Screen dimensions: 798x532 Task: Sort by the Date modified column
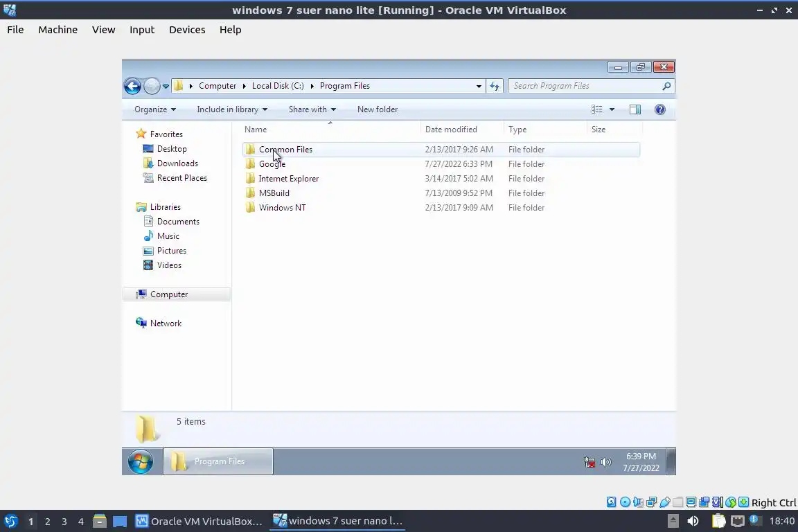click(x=462, y=130)
